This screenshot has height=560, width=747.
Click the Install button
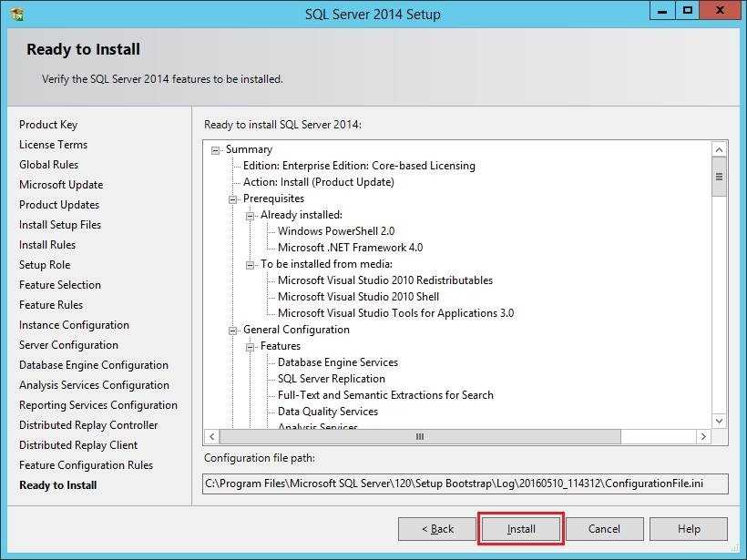tap(521, 529)
